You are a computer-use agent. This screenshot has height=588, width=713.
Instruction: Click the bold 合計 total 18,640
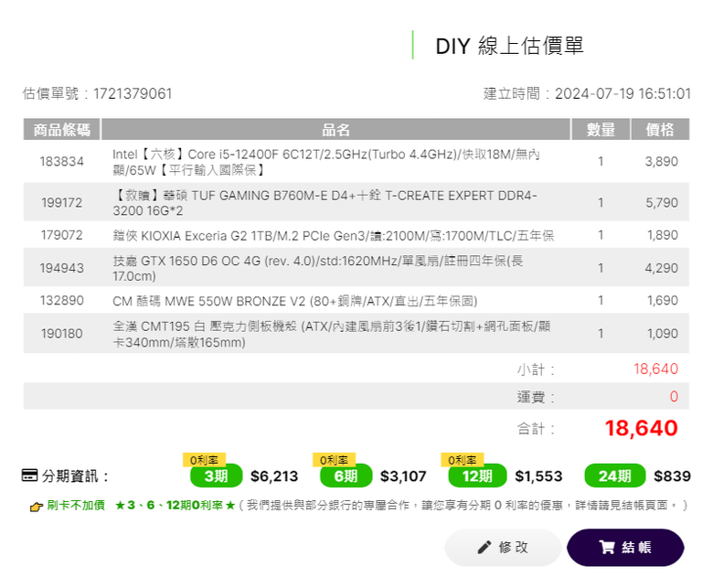click(x=641, y=428)
